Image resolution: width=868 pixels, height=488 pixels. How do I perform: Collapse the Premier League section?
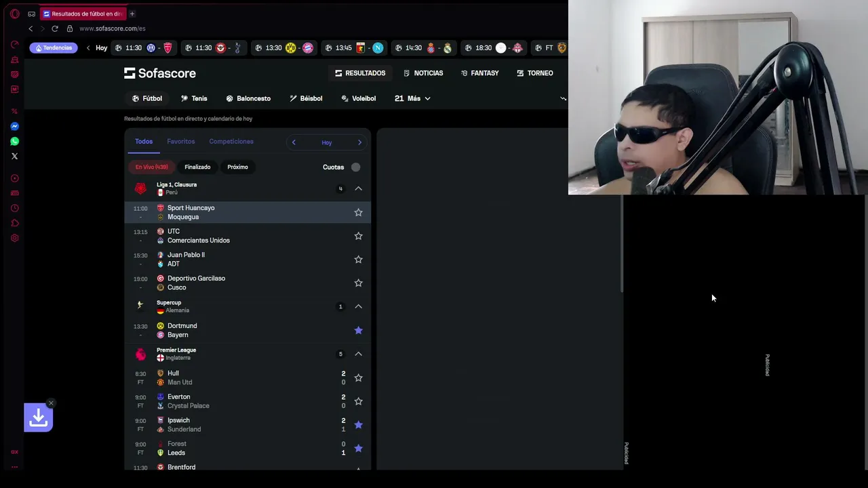[x=358, y=354]
